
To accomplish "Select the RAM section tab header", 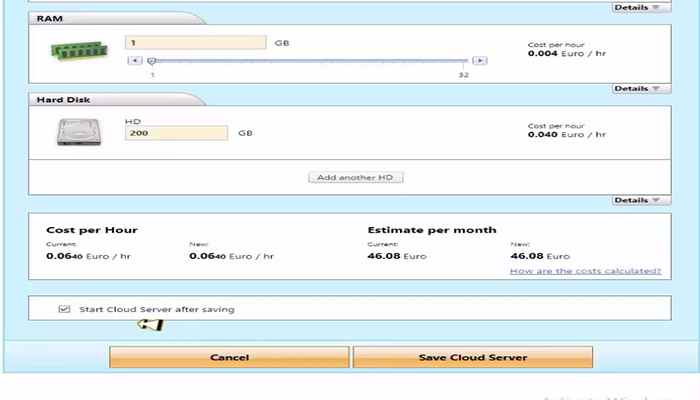I will pos(116,18).
